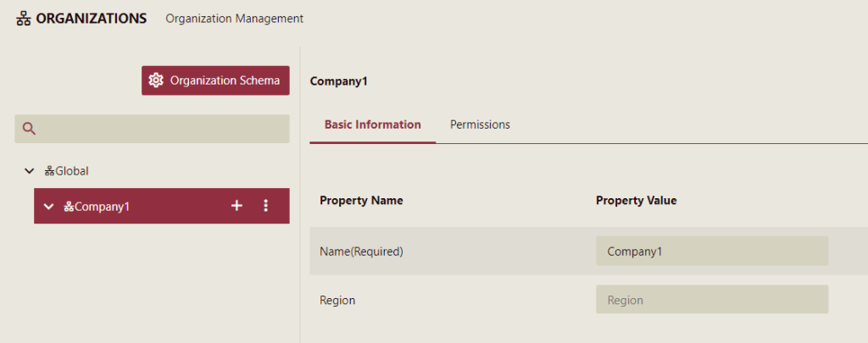Click the Region property value field
The width and height of the screenshot is (868, 343).
pos(711,300)
